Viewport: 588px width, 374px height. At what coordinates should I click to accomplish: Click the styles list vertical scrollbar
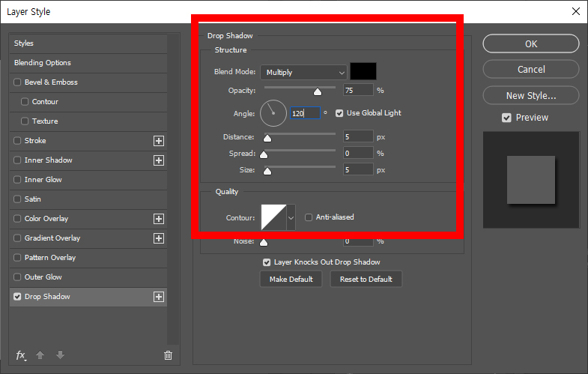[173, 189]
